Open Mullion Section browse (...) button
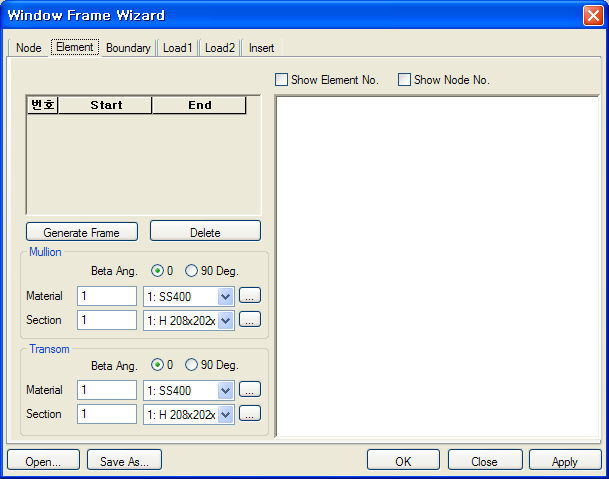 pyautogui.click(x=250, y=320)
